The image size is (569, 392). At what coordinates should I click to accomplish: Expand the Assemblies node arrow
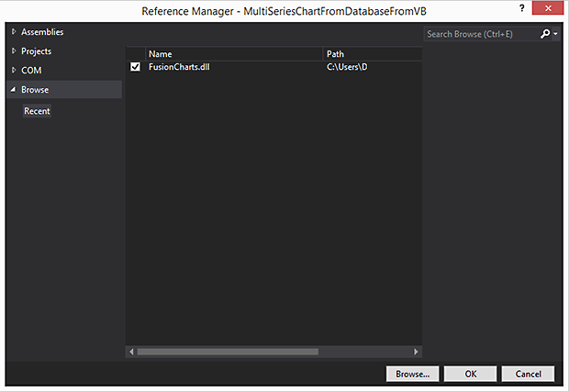pyautogui.click(x=13, y=32)
